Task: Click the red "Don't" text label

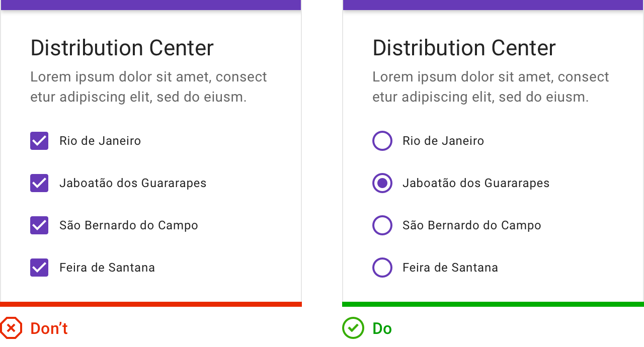Action: click(x=49, y=328)
